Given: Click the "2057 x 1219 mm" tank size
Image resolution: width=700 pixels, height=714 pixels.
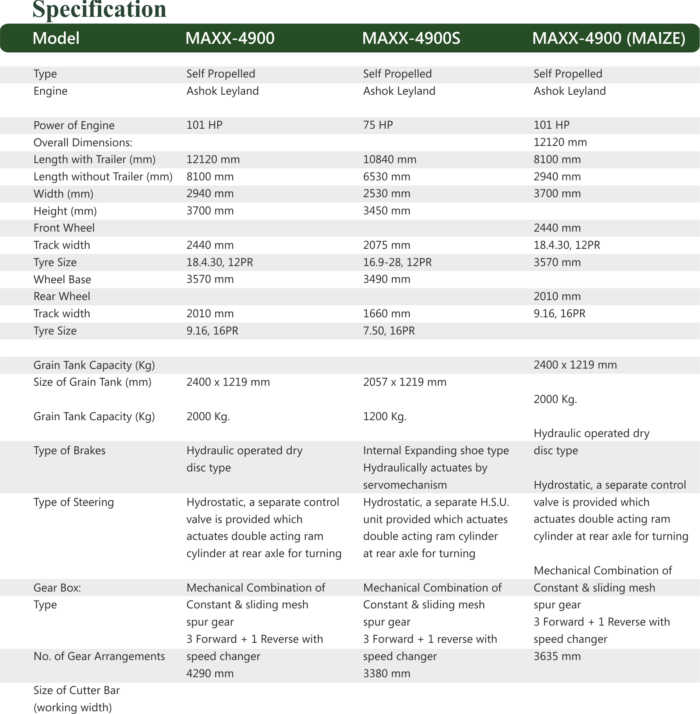Looking at the screenshot, I should pyautogui.click(x=404, y=382).
